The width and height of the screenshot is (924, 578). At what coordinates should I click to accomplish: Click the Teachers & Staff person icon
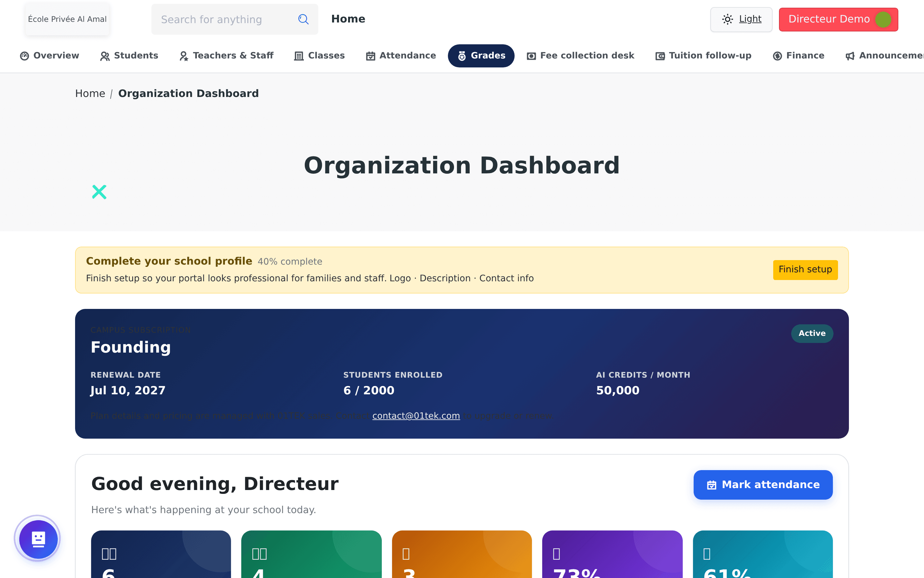(x=184, y=56)
